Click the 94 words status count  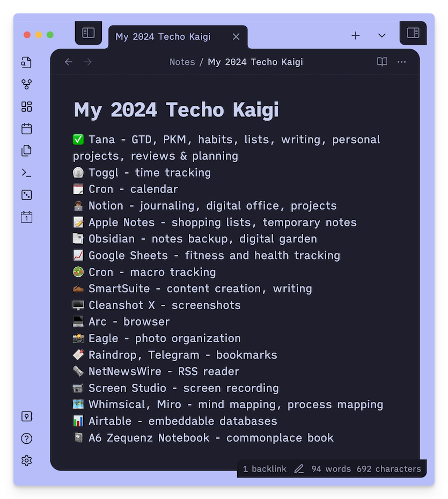coord(331,469)
